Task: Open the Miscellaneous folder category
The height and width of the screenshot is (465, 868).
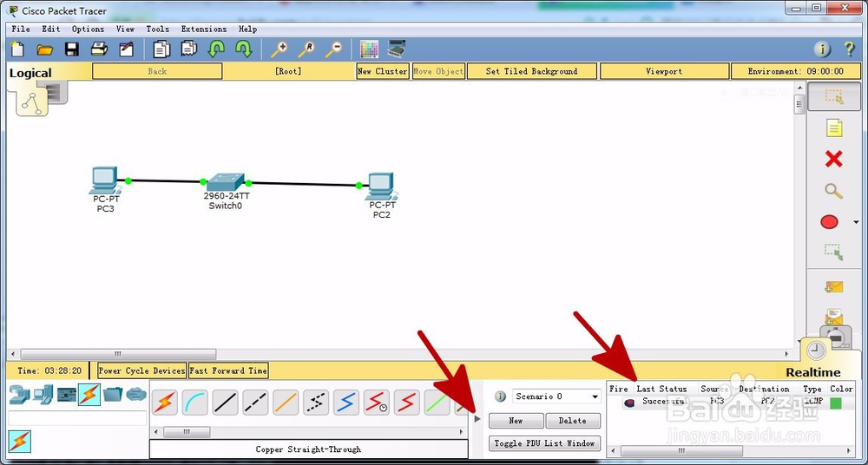Action: 113,394
